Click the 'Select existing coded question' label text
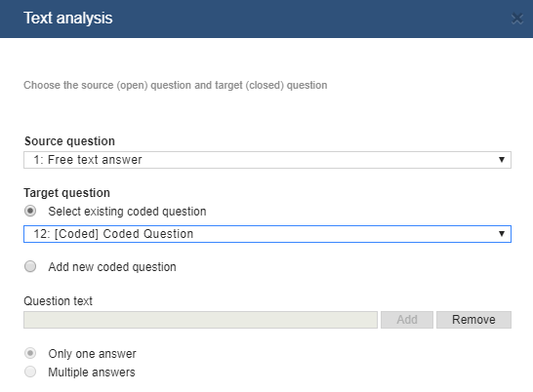Screen dimensions: 533x392 click(x=127, y=212)
